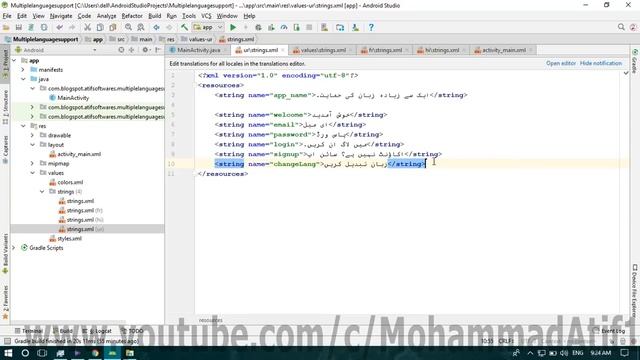The height and width of the screenshot is (360, 640).
Task: Click the Multiplelanguagesupport breadcrumb
Action: coord(42,40)
